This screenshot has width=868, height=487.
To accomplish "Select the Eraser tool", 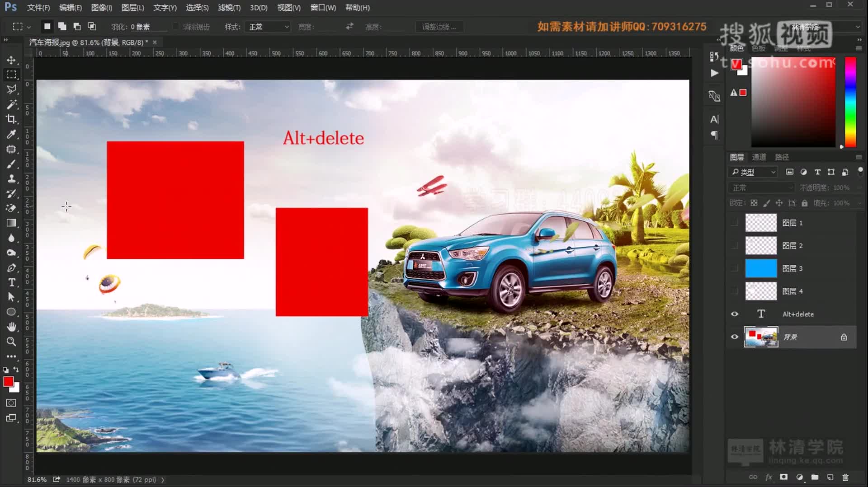I will point(11,208).
